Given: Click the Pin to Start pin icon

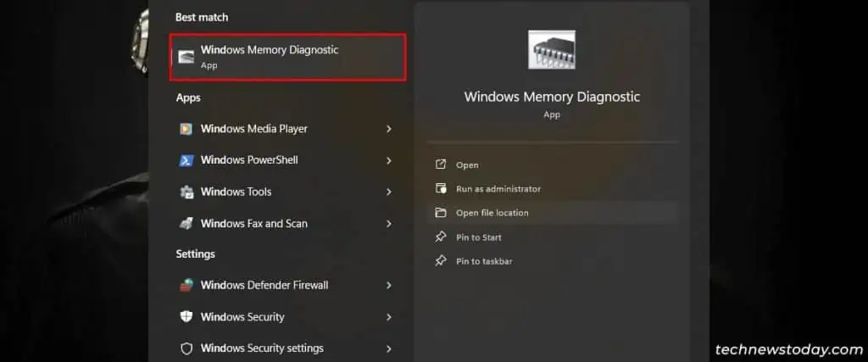Looking at the screenshot, I should coord(441,237).
